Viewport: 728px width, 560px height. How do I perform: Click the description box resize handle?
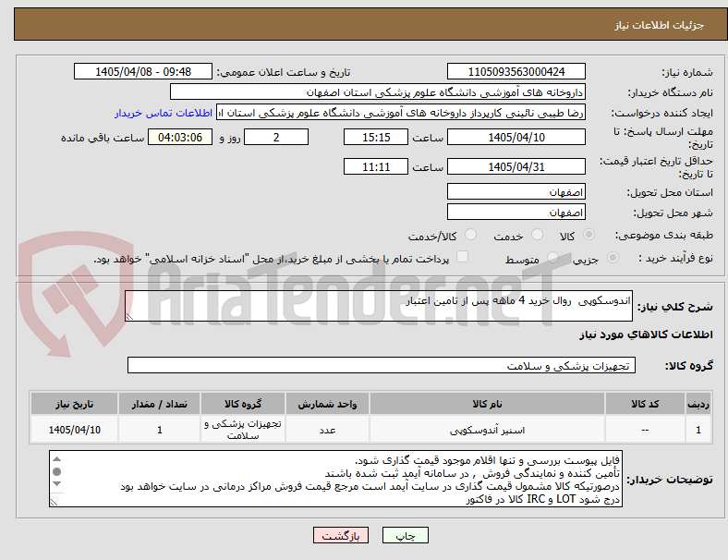click(129, 316)
